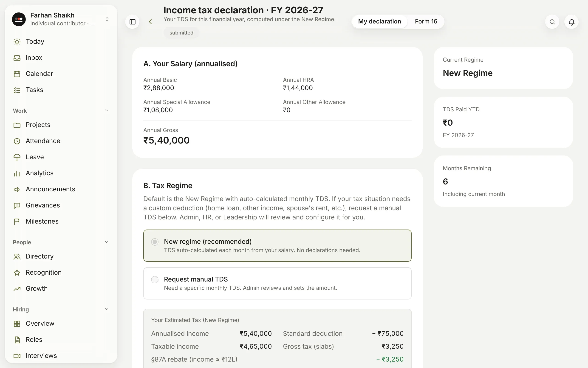
Task: Click the search magnifier icon
Action: [x=552, y=22]
